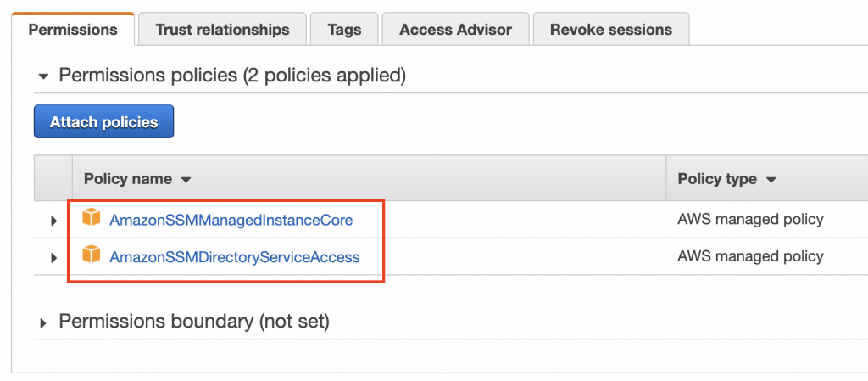Expand the Permissions boundary section
This screenshot has height=381, width=868.
point(43,322)
